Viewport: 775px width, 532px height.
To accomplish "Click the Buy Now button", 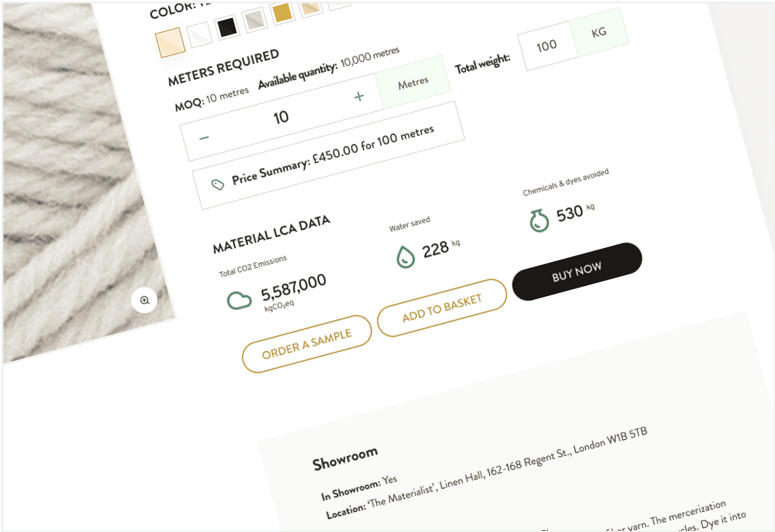I will pos(577,271).
